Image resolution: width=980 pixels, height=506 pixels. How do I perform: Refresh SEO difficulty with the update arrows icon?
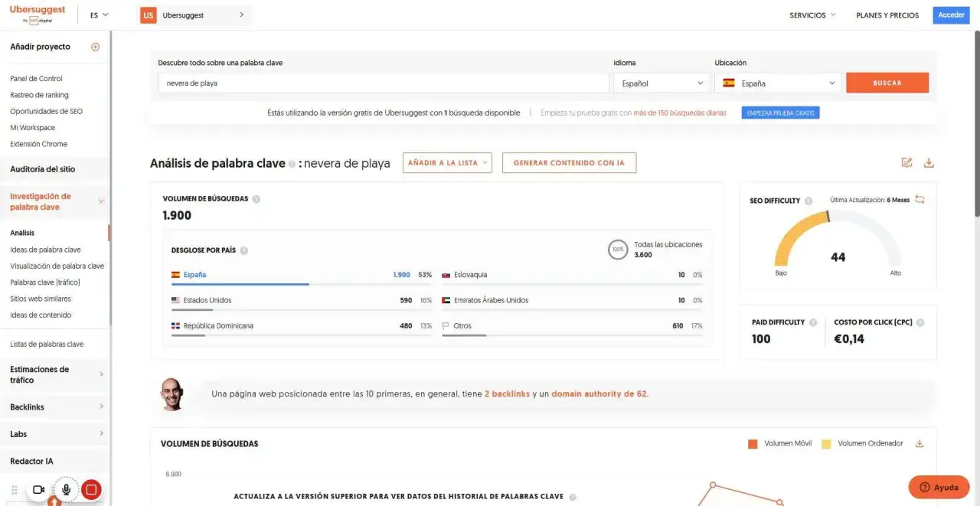point(920,200)
